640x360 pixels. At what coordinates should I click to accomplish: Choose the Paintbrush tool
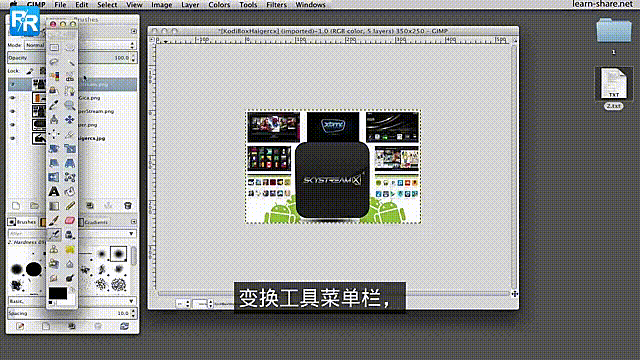[x=54, y=220]
